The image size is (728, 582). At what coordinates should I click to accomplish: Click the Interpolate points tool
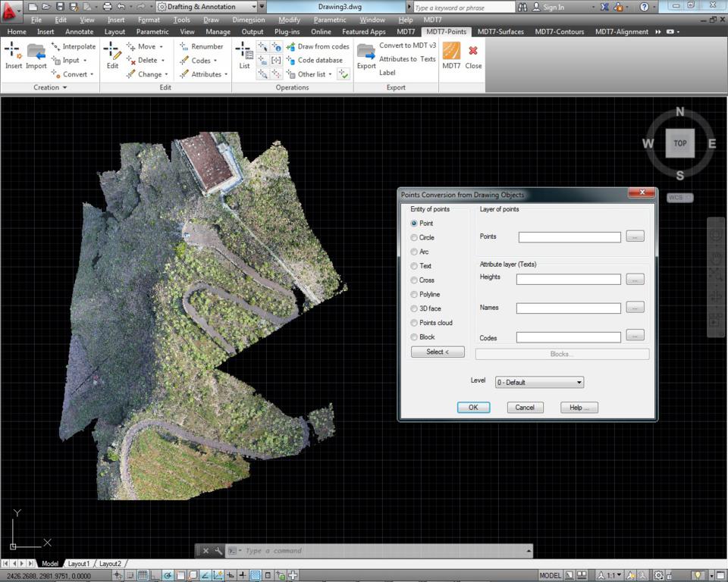pyautogui.click(x=74, y=46)
